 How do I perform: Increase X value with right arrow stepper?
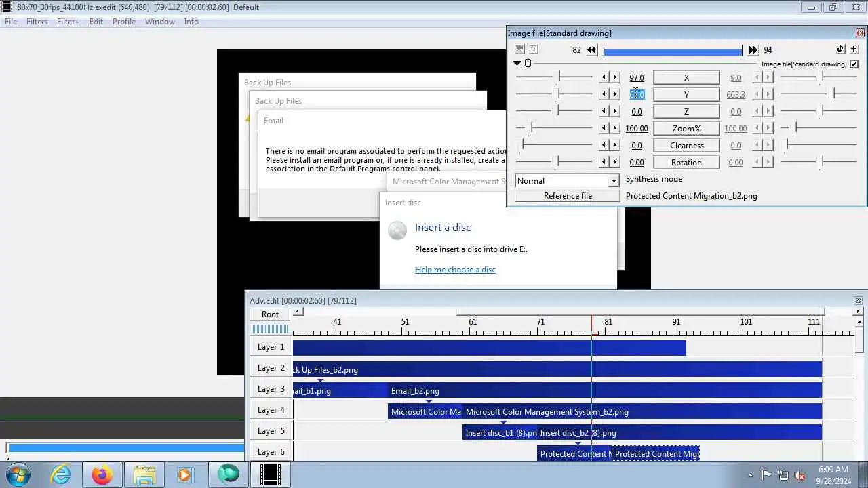tap(615, 77)
